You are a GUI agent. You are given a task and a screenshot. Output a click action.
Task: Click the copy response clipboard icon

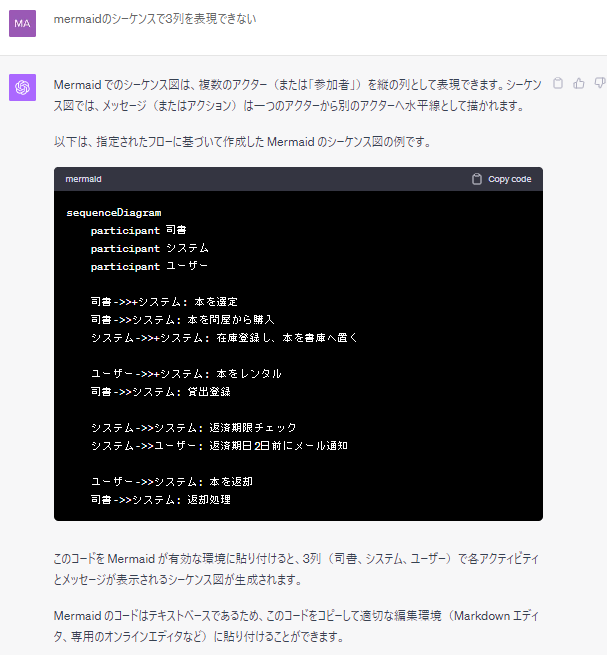click(558, 84)
